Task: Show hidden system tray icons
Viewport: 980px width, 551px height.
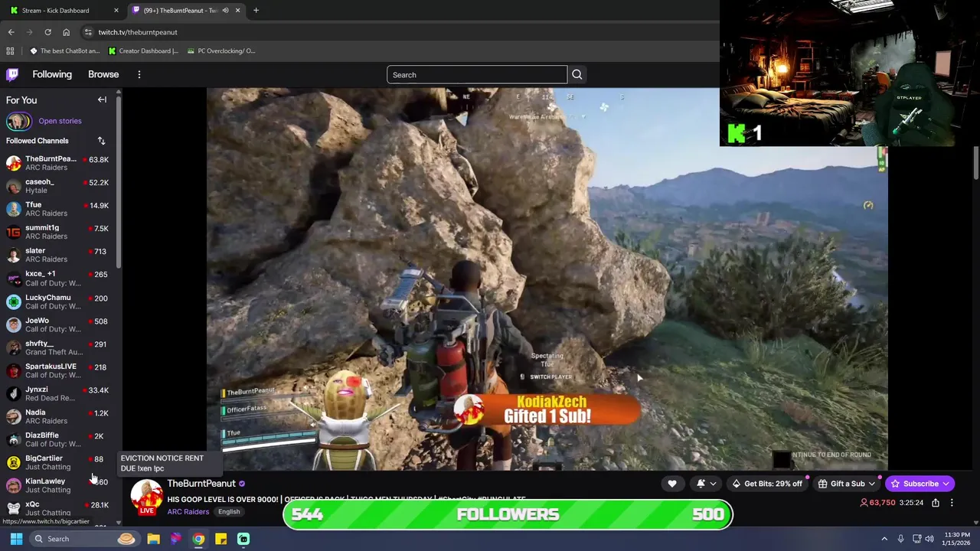Action: click(x=884, y=539)
